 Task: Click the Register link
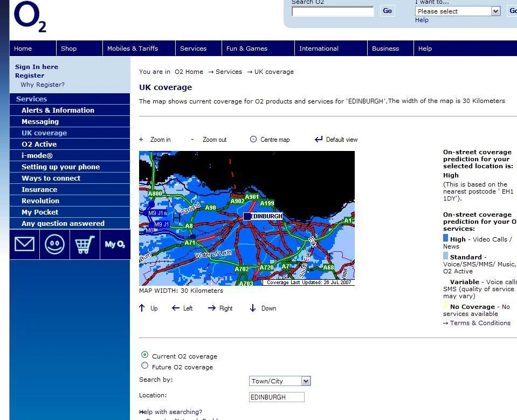tap(30, 75)
